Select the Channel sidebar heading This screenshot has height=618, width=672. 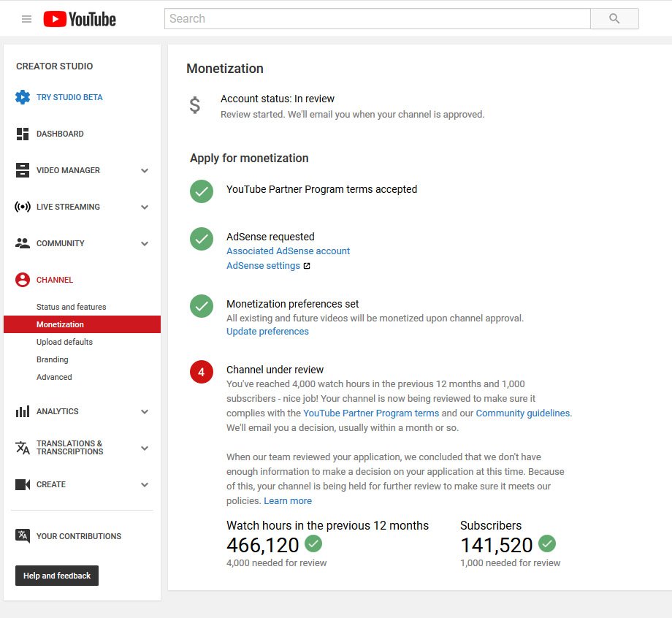pyautogui.click(x=55, y=280)
